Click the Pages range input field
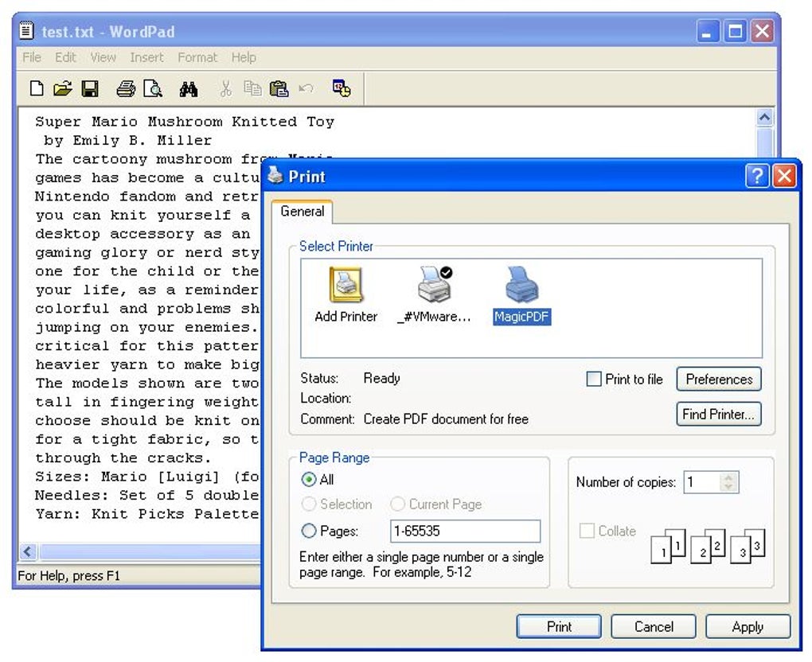812x662 pixels. pos(465,531)
